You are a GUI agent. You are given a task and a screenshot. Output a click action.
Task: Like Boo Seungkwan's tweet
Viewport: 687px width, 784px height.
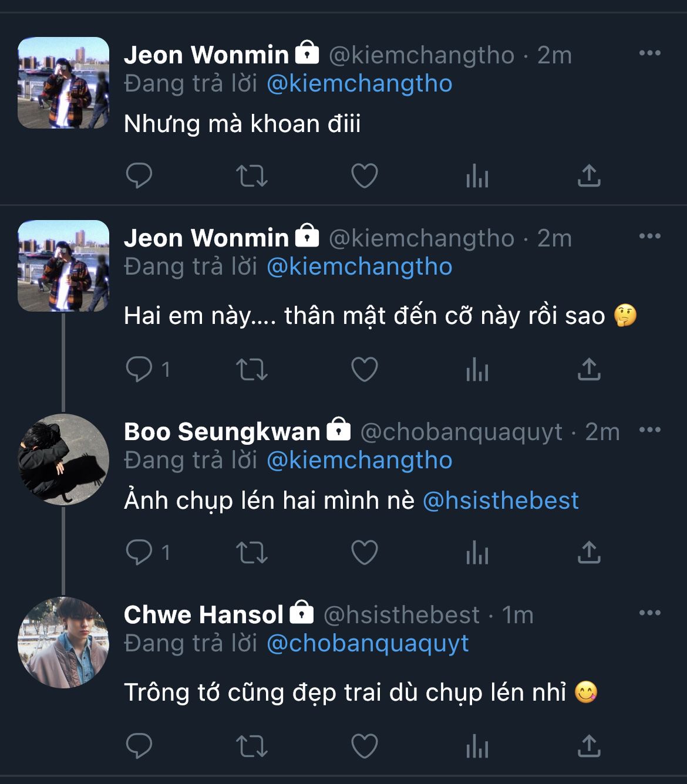[364, 552]
